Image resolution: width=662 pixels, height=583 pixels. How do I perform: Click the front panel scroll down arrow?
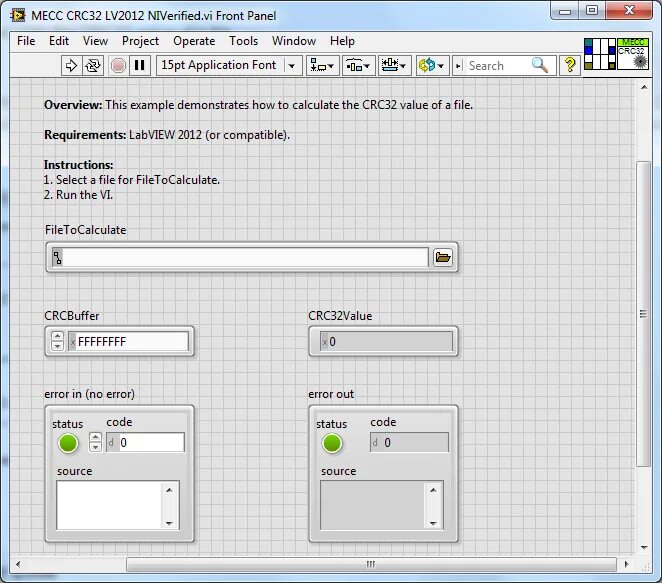pyautogui.click(x=644, y=548)
